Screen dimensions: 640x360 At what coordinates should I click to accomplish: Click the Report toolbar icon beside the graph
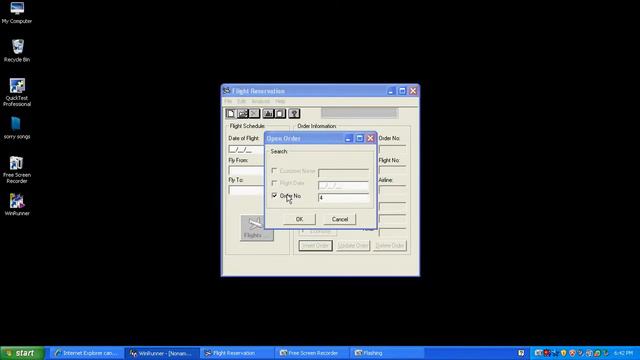(280, 113)
